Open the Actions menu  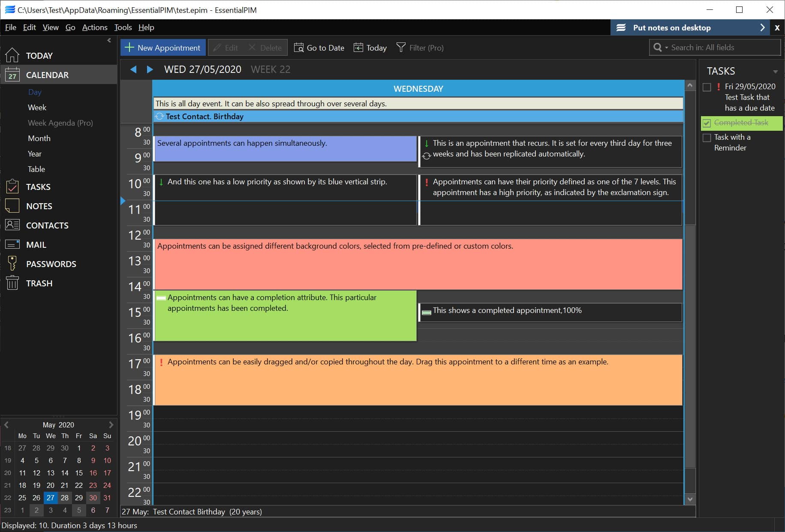tap(94, 27)
